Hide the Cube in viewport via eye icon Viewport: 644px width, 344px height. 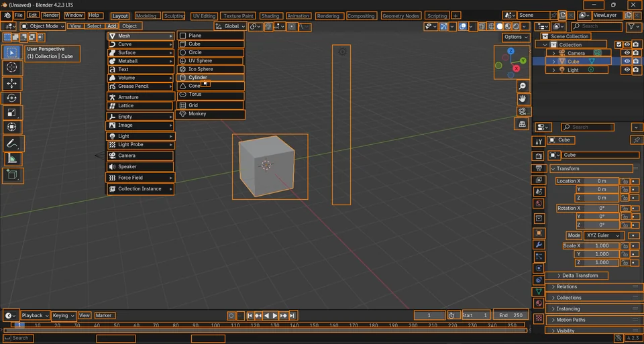pos(627,61)
